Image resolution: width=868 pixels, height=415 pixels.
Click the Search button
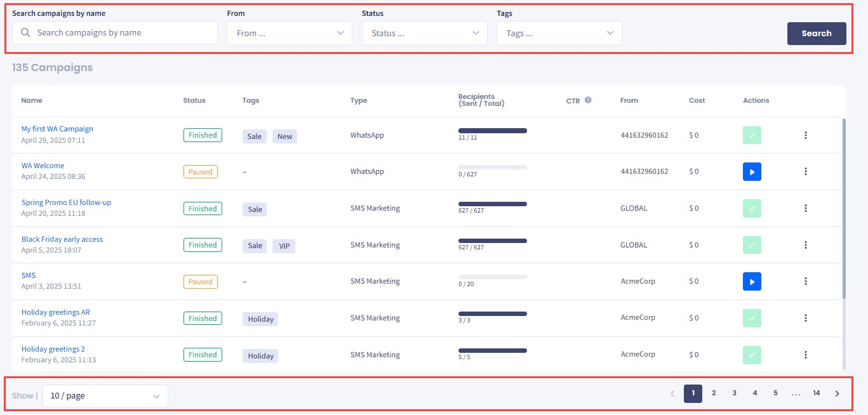pyautogui.click(x=817, y=34)
